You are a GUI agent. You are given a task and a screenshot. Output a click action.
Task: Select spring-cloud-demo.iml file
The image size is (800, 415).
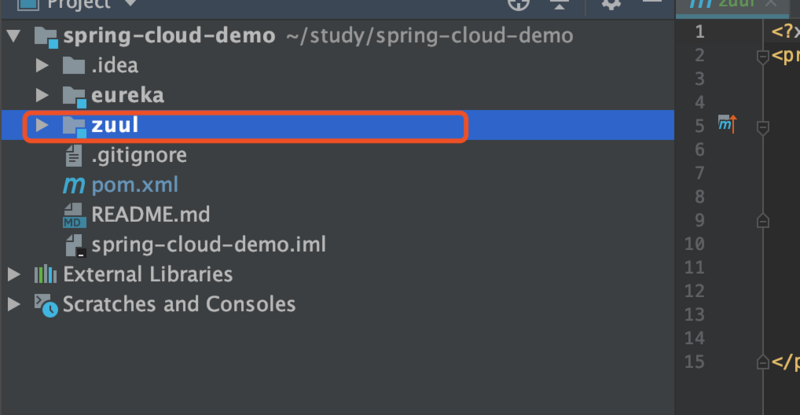[x=208, y=244]
